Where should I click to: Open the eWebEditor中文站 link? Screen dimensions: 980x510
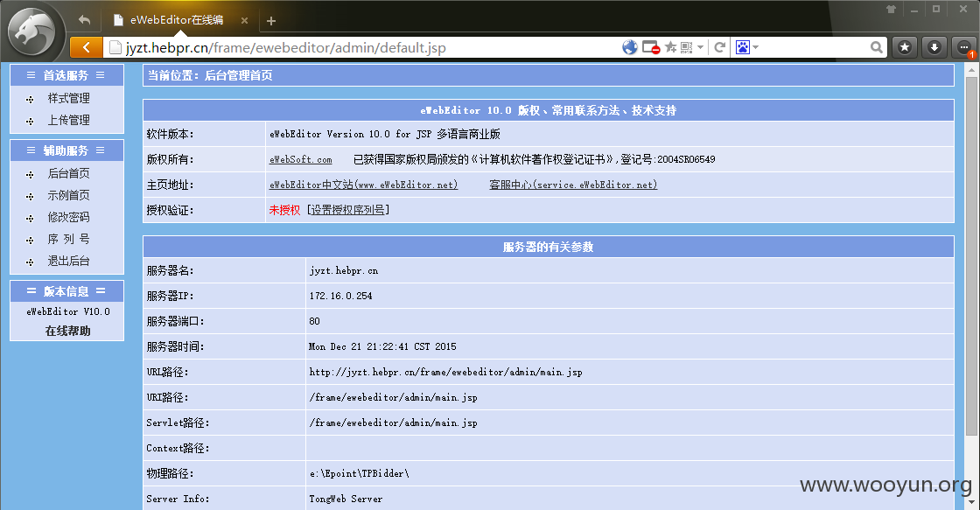pos(364,185)
